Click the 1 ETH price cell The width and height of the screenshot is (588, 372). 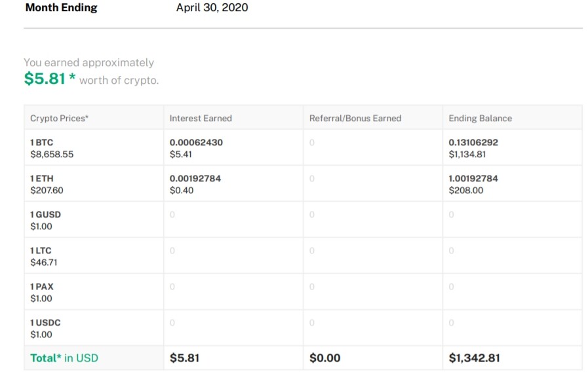click(94, 184)
